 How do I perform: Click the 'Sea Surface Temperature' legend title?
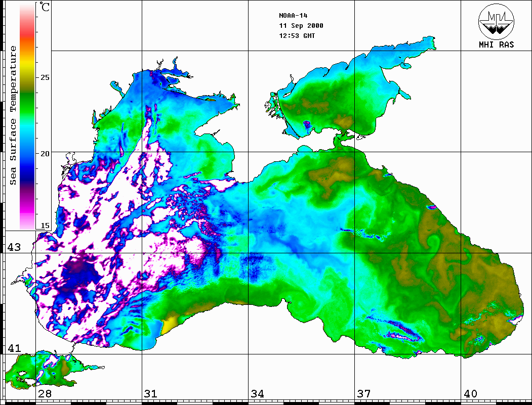pyautogui.click(x=13, y=115)
